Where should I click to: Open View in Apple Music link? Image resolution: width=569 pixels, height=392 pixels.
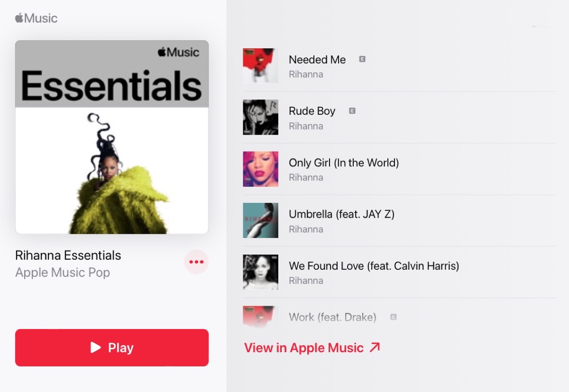pyautogui.click(x=312, y=347)
